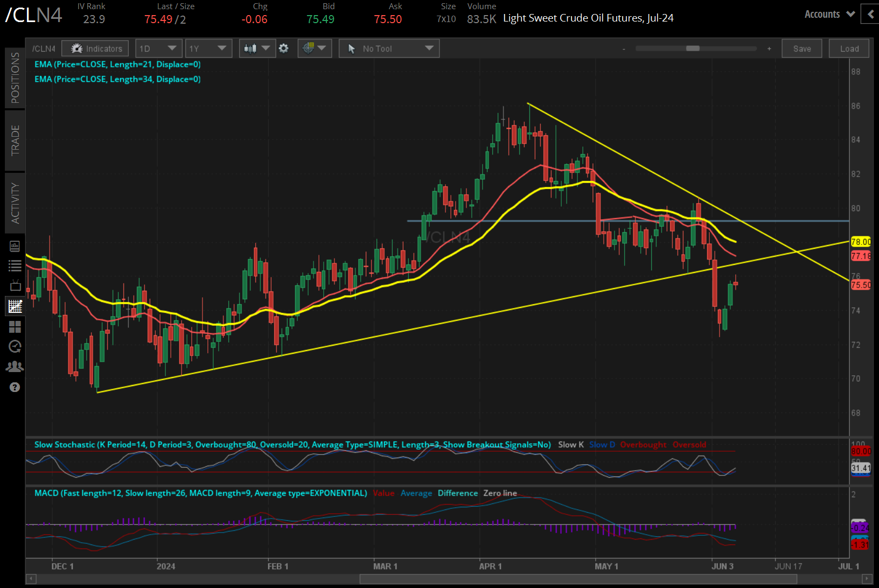Open the 1Y time range dropdown
This screenshot has height=588, width=879.
(208, 48)
